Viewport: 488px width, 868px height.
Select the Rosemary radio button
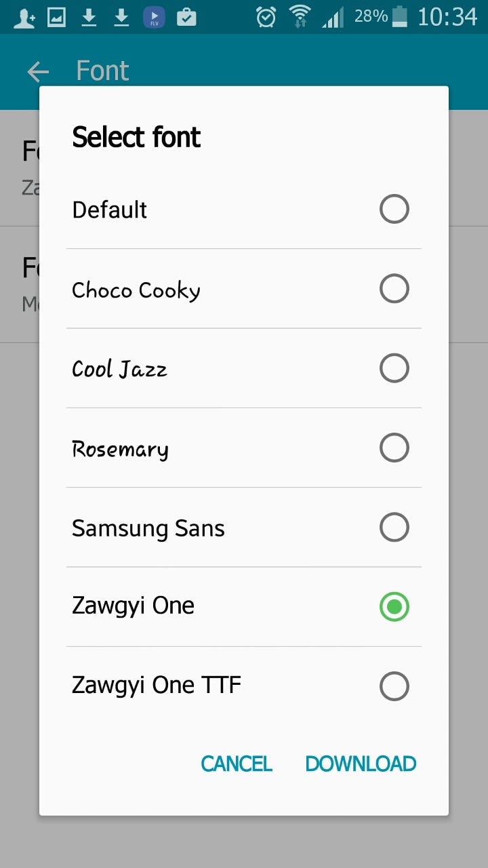point(394,448)
